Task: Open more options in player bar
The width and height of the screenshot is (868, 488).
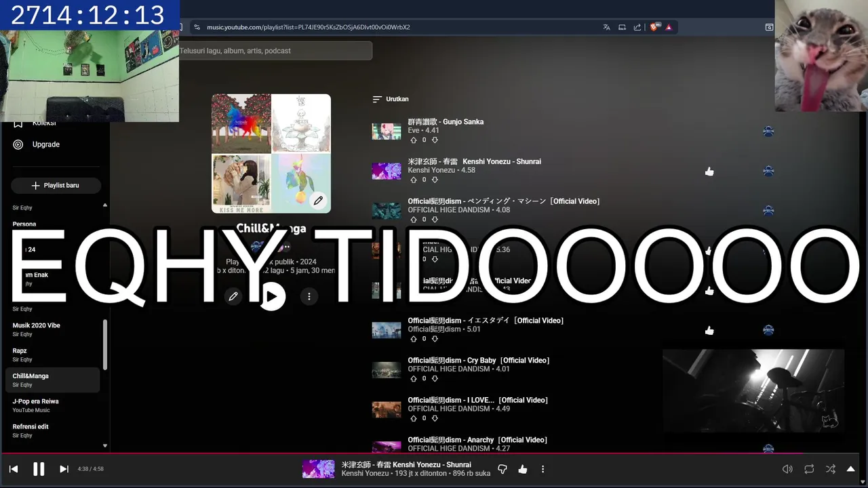Action: point(542,469)
